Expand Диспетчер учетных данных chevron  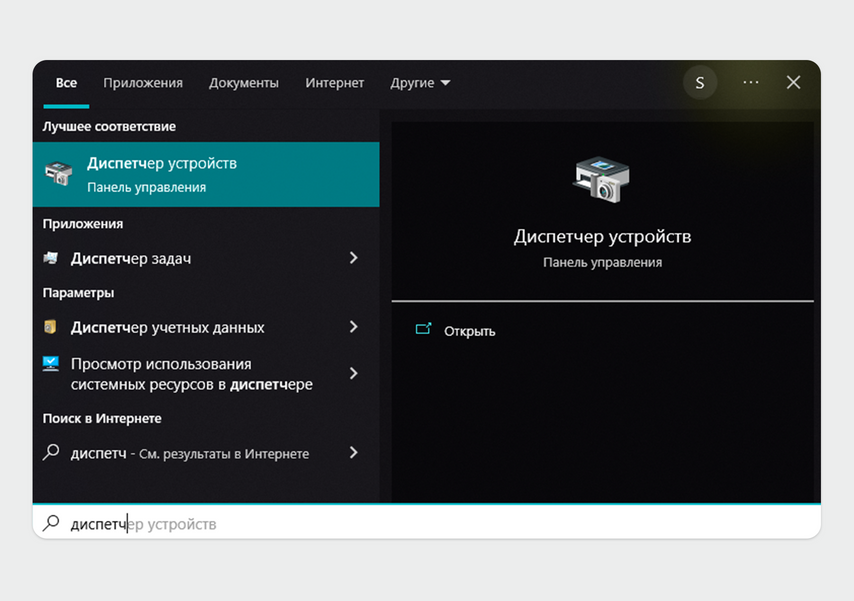pos(353,326)
